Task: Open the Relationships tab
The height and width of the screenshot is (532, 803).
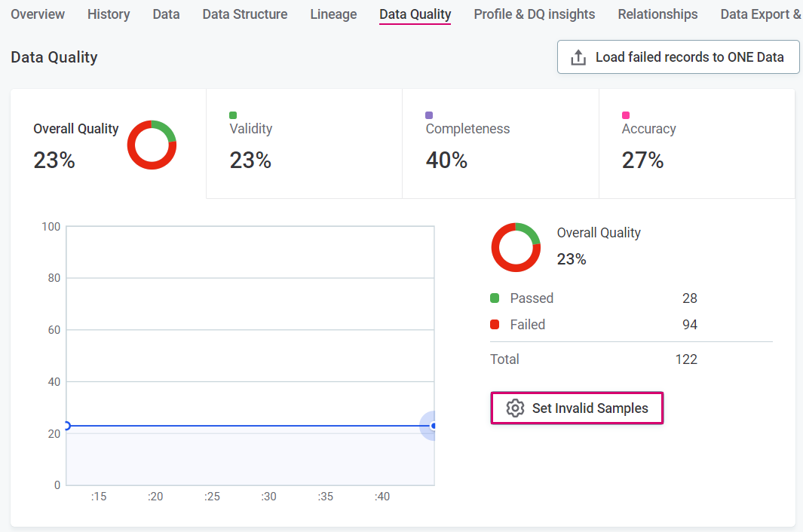Action: [657, 14]
